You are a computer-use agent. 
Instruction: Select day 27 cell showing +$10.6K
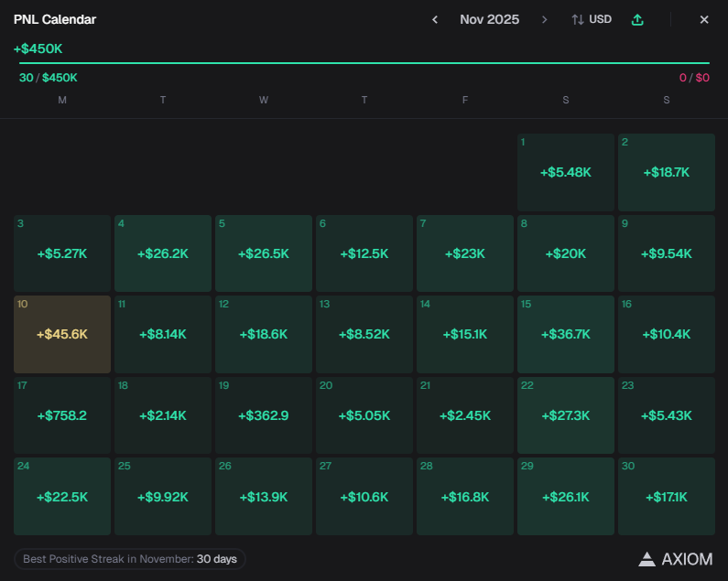pos(364,497)
